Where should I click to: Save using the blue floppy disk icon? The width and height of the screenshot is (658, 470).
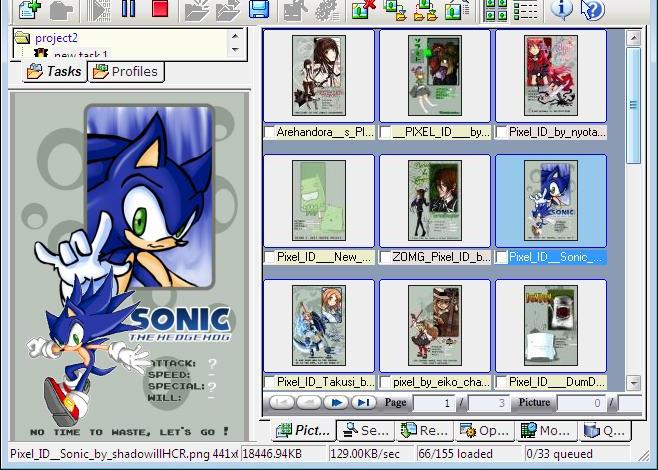pos(259,9)
